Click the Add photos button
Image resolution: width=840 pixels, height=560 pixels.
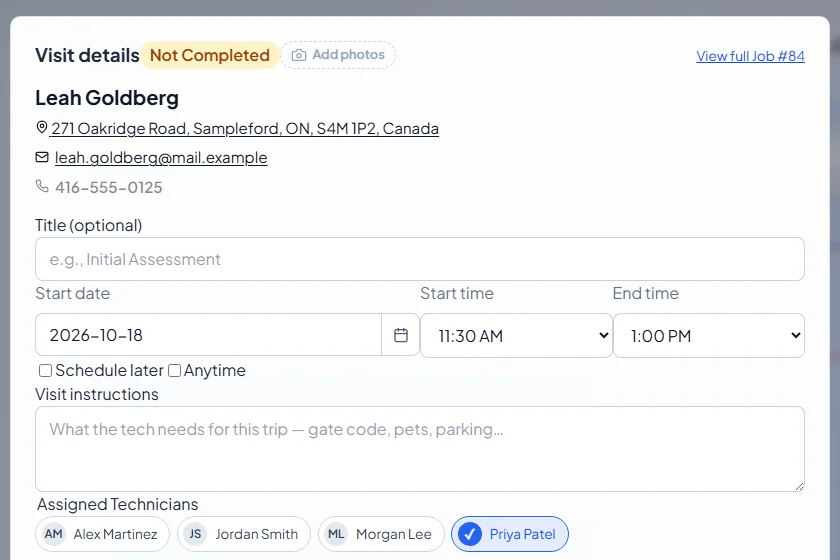pos(338,55)
